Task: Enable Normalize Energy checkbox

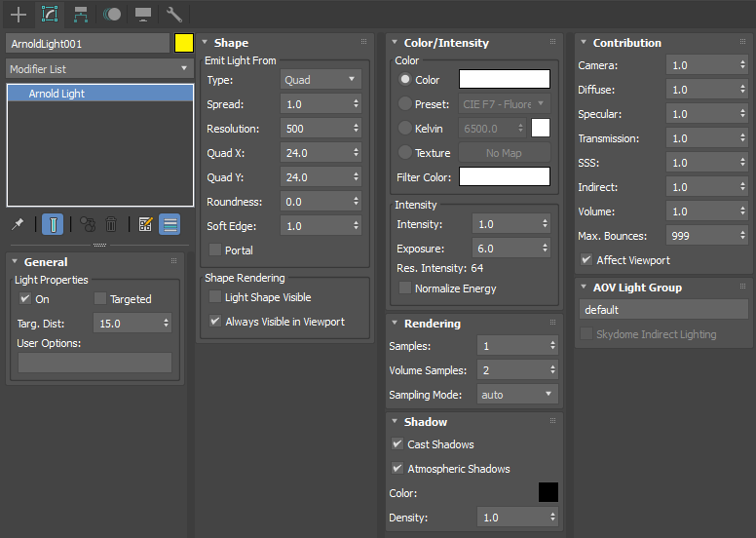Action: tap(405, 288)
